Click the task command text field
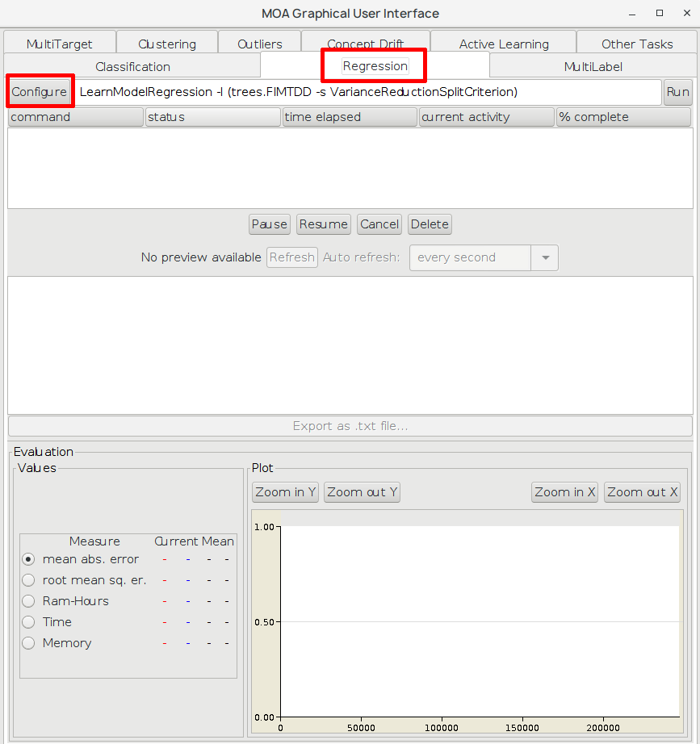The height and width of the screenshot is (744, 700). tap(367, 92)
